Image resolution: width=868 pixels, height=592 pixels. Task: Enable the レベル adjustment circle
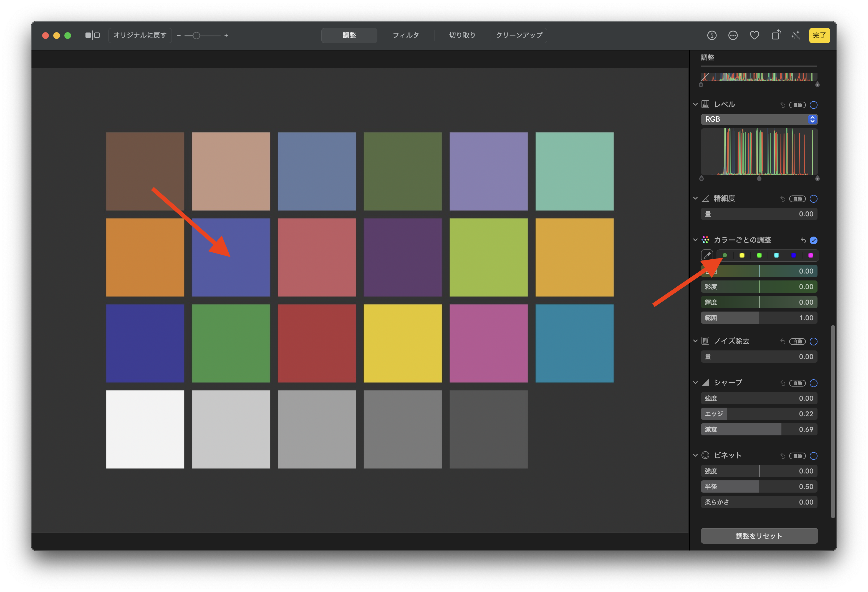[x=813, y=105]
